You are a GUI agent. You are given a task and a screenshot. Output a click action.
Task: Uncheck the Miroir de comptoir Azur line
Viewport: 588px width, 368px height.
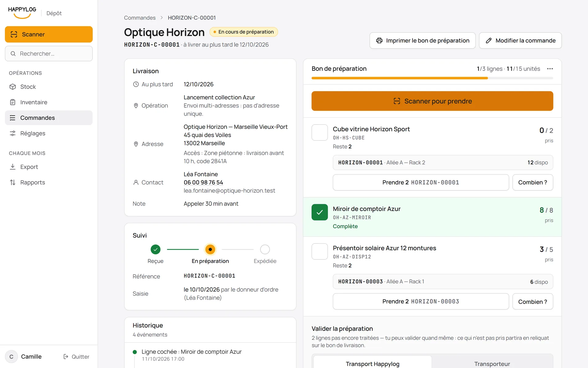click(x=319, y=212)
